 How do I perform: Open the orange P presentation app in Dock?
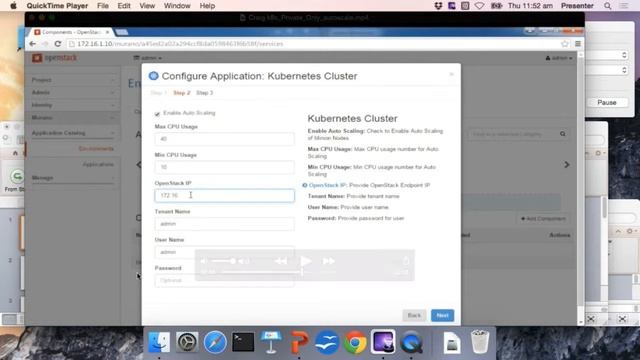(x=299, y=342)
